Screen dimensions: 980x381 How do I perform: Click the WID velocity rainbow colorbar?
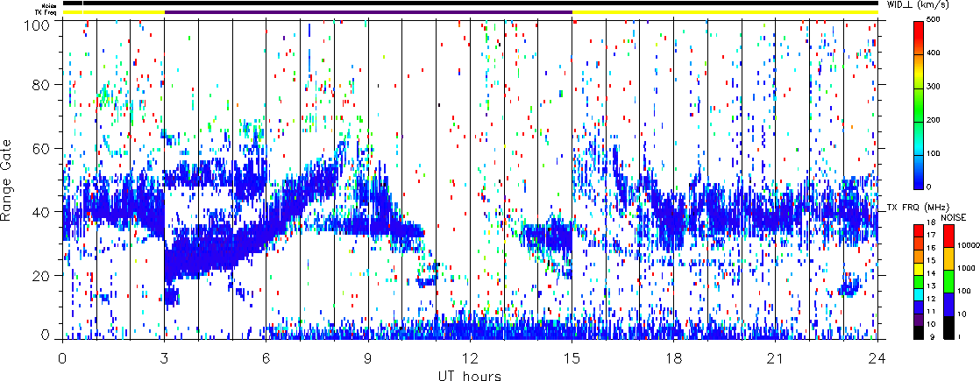(x=919, y=104)
